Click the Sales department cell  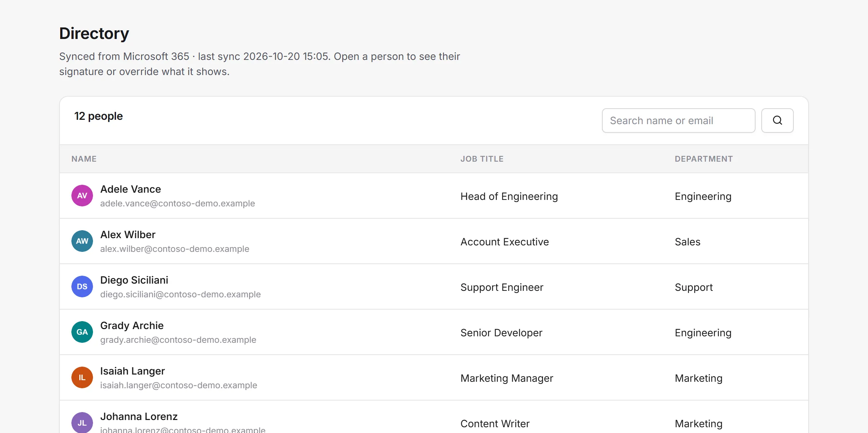click(x=687, y=242)
